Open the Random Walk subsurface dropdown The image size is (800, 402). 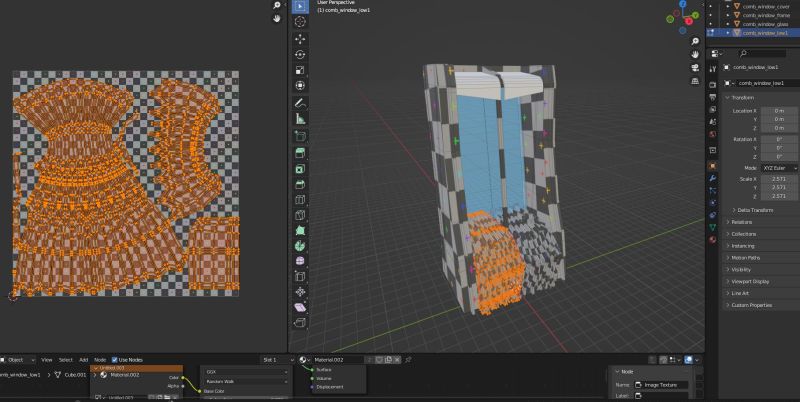click(x=246, y=381)
